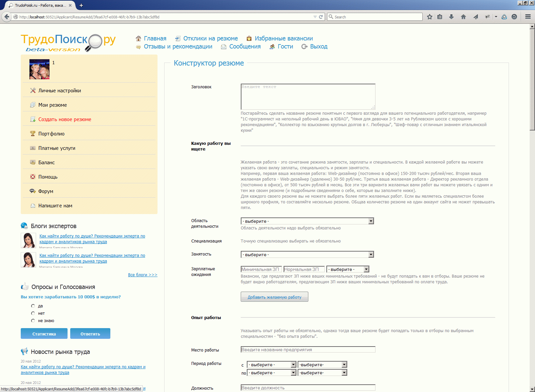Click the Добавить желаемую работу button
Image resolution: width=535 pixels, height=392 pixels.
275,297
